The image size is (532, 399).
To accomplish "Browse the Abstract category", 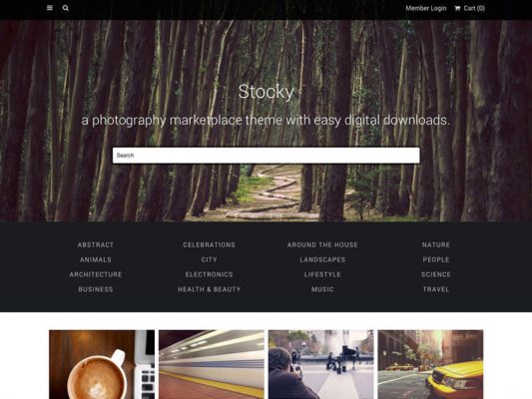I will tap(96, 244).
